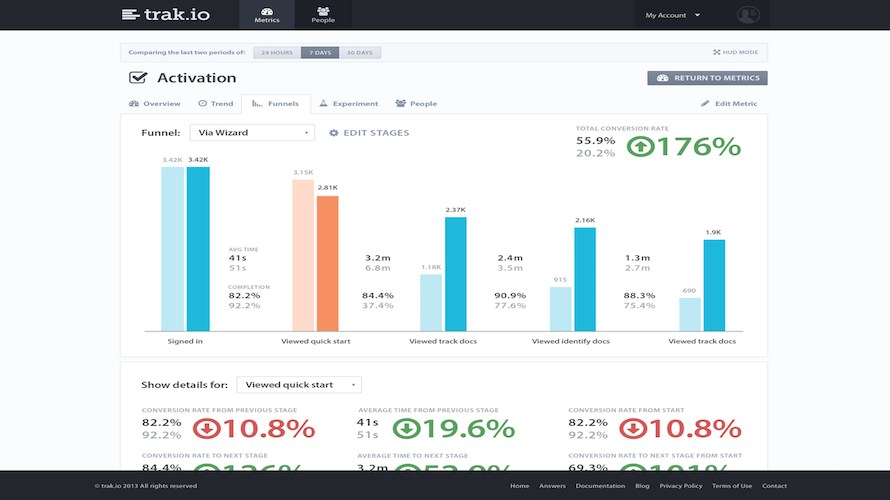Open the Metrics navigation tab

tap(267, 15)
